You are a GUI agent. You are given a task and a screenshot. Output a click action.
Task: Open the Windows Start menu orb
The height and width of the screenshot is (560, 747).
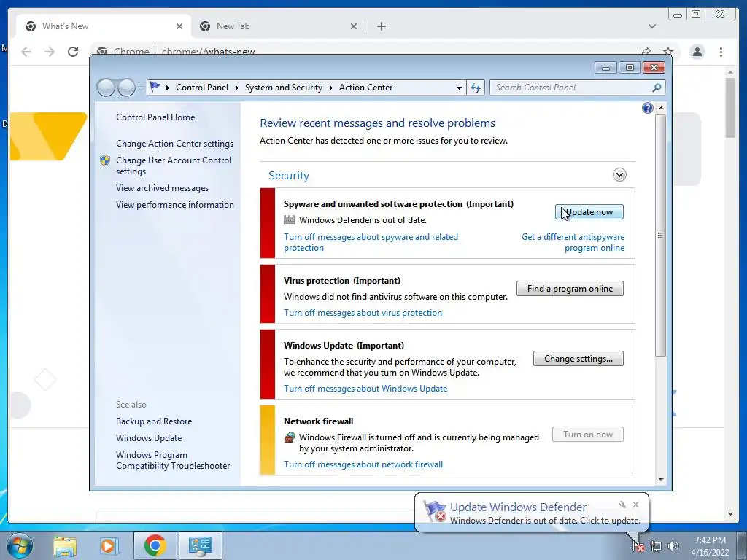tap(20, 545)
